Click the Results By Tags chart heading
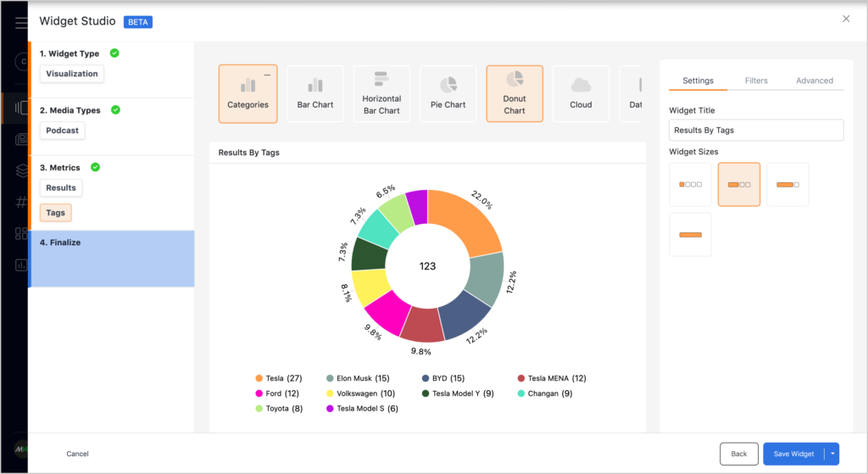The width and height of the screenshot is (868, 474). (x=248, y=153)
